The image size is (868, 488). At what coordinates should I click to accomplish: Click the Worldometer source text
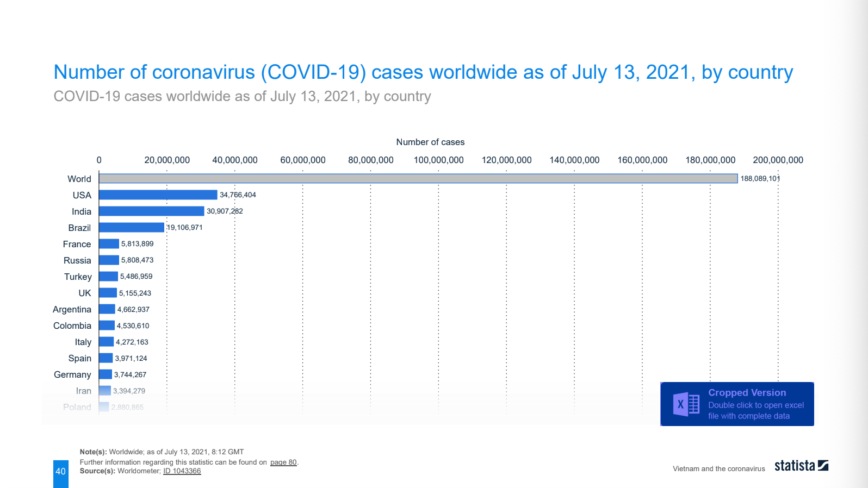(x=139, y=471)
